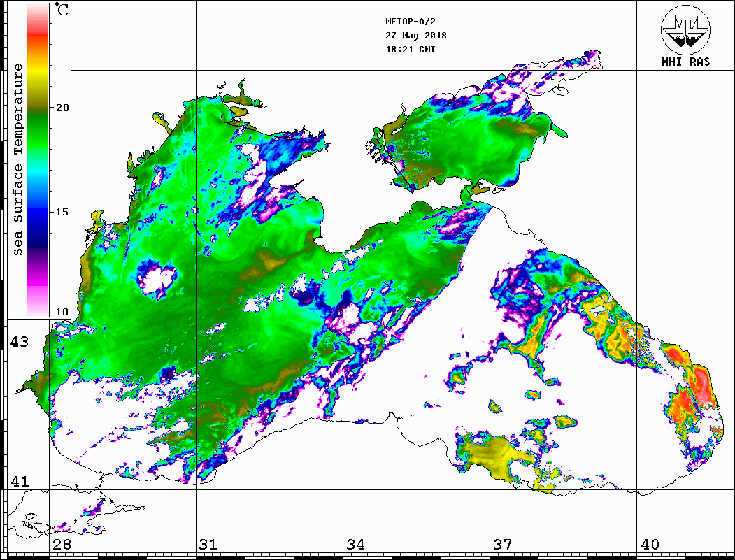Screen dimensions: 735x560
Task: Click the latitude 41 axis label
Action: pyautogui.click(x=18, y=482)
